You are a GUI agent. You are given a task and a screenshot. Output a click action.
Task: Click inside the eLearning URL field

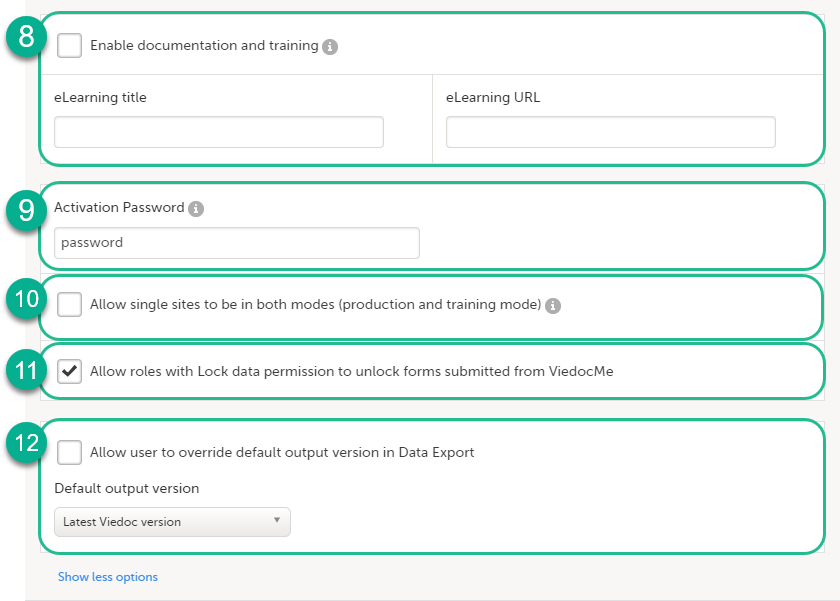tap(610, 131)
